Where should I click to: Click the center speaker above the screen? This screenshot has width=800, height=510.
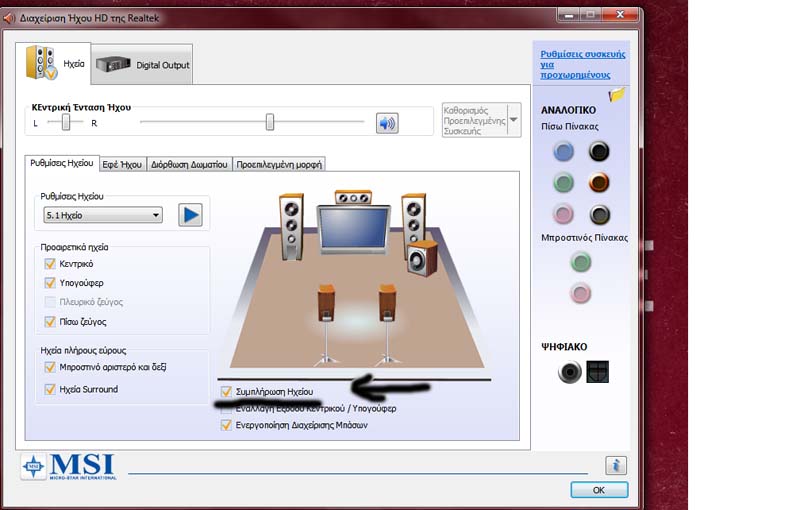point(353,197)
